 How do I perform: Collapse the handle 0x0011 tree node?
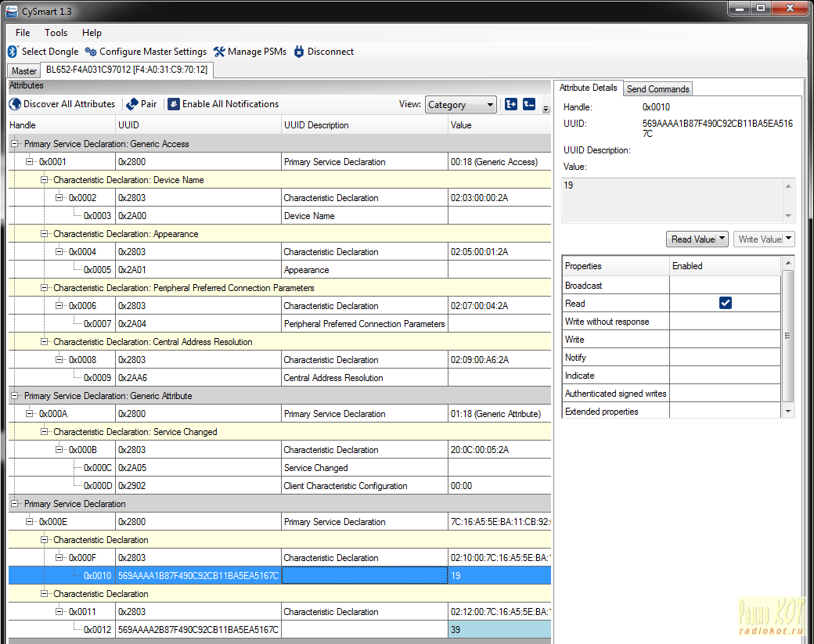[x=59, y=611]
